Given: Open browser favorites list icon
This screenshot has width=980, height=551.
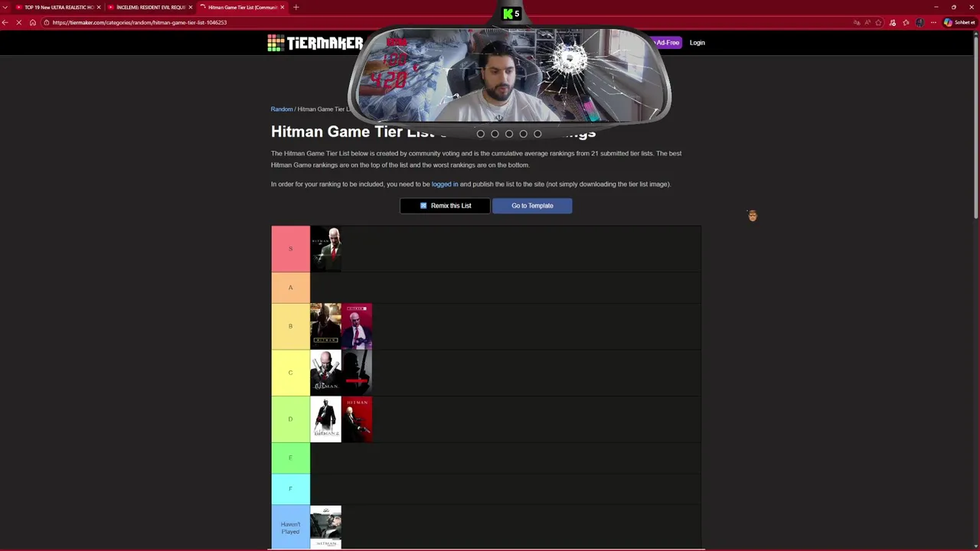Looking at the screenshot, I should tap(906, 22).
